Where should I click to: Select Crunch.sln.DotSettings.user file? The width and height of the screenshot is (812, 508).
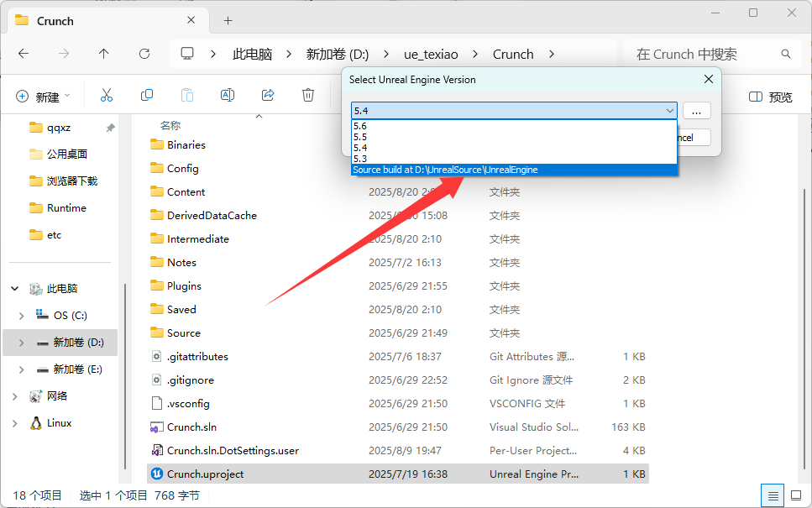point(398,451)
